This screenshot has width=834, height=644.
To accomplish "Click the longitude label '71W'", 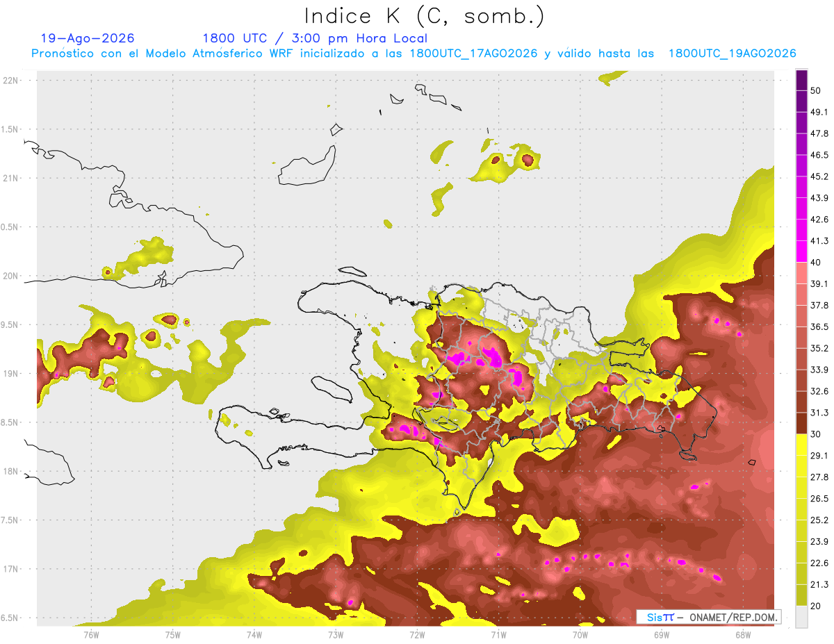I will (x=498, y=634).
